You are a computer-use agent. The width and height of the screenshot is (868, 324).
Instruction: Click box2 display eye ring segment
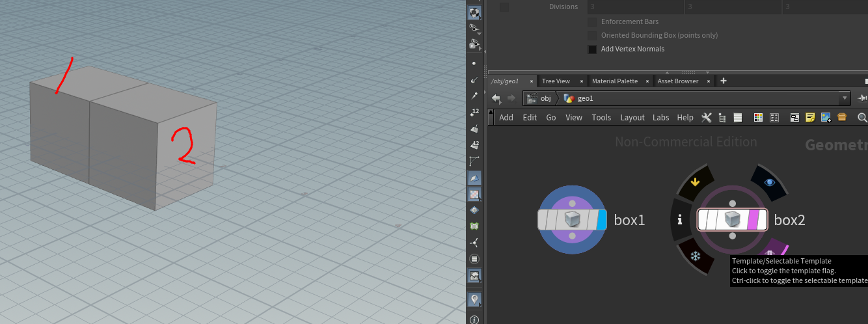point(770,182)
